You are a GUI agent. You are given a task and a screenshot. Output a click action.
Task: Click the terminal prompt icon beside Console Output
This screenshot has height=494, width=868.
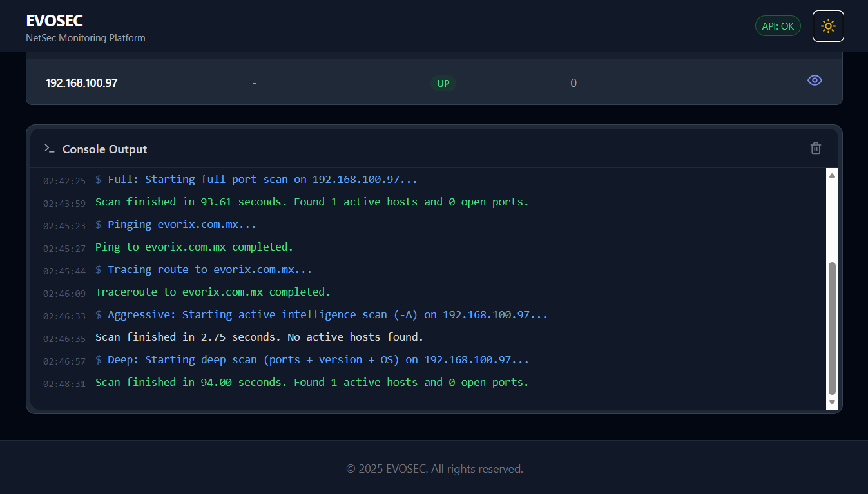point(49,149)
